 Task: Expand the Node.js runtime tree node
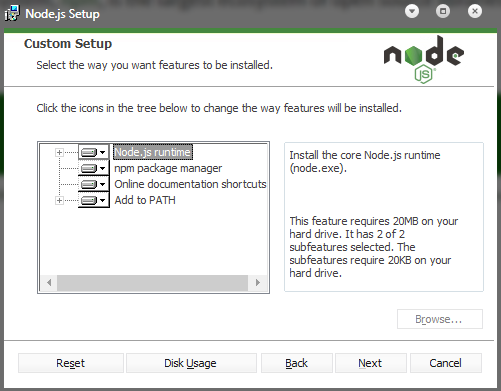[59, 152]
